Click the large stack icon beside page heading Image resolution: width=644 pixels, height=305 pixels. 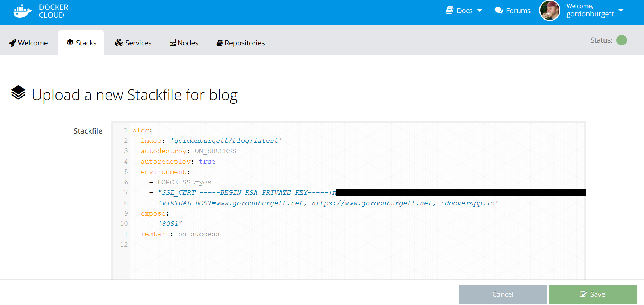tap(18, 93)
